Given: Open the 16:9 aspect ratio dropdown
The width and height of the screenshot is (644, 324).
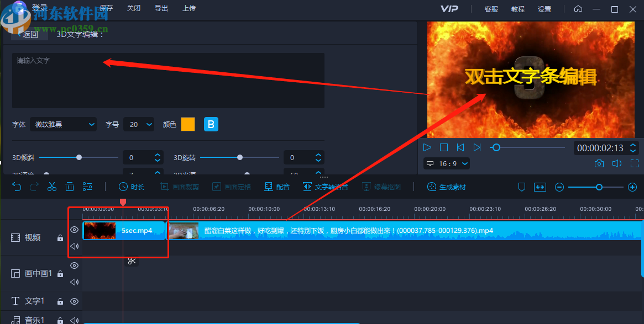Looking at the screenshot, I should [447, 163].
